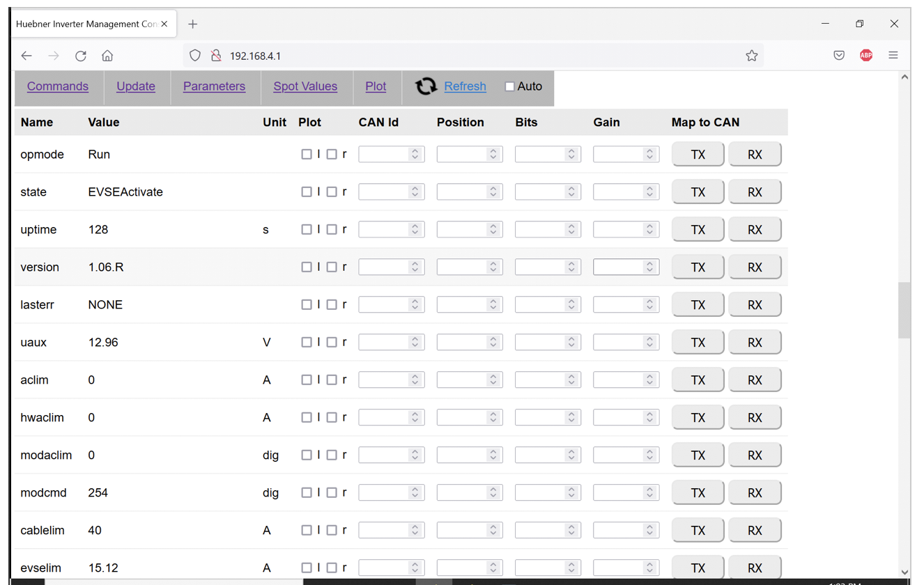The width and height of the screenshot is (924, 585).
Task: Tick the left plot checkbox for opmode
Action: click(x=307, y=155)
